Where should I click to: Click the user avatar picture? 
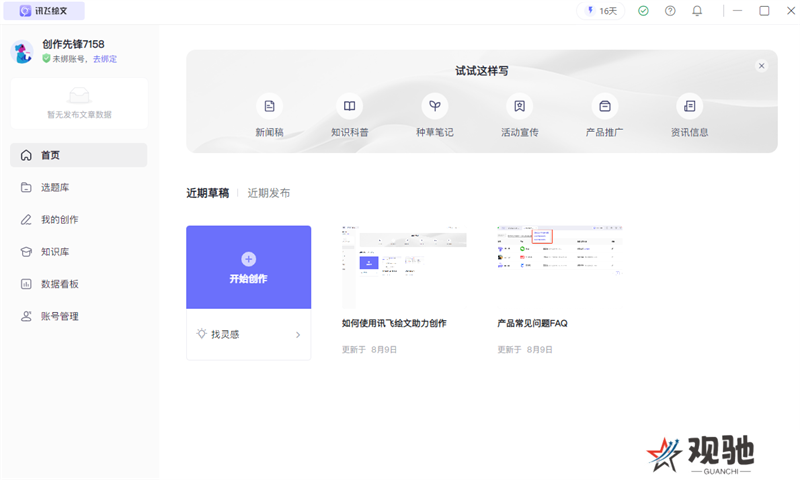click(x=22, y=52)
